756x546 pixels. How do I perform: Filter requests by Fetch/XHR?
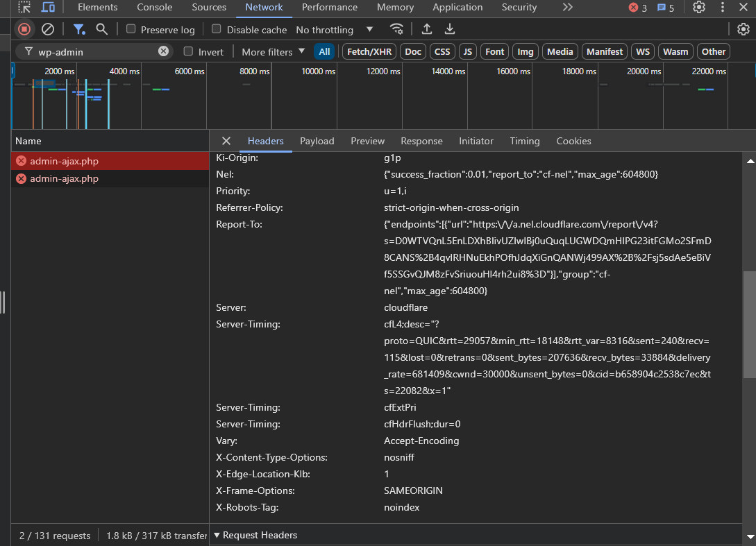click(x=369, y=51)
